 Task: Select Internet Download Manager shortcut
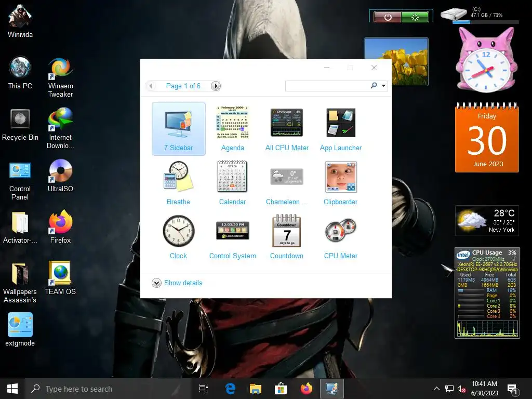60,129
